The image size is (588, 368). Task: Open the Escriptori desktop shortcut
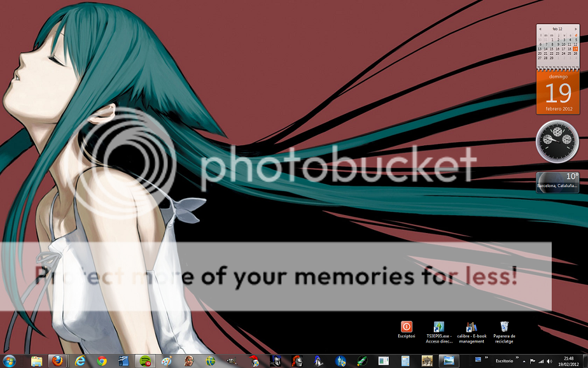pos(407,327)
